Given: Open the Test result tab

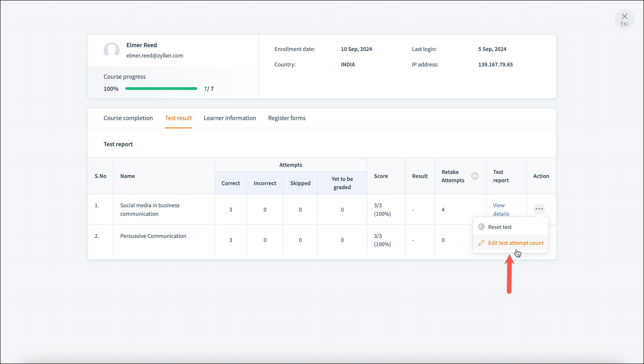Looking at the screenshot, I should (178, 118).
